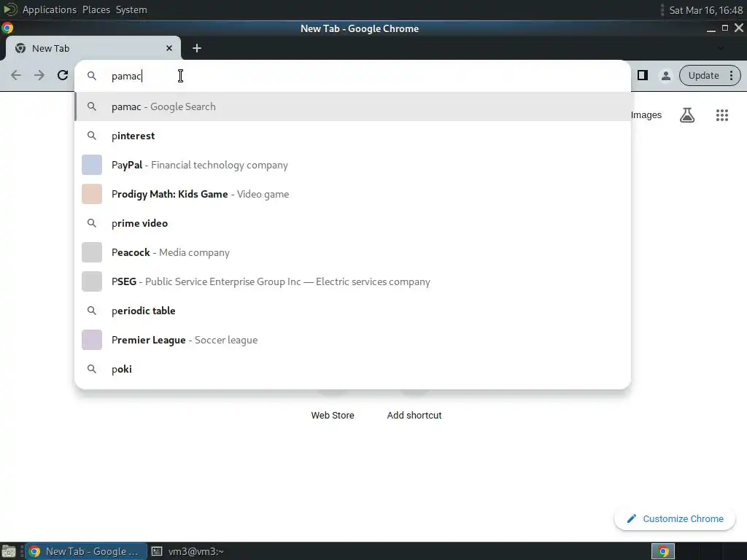Open the side panel icon
747x560 pixels.
click(x=642, y=75)
